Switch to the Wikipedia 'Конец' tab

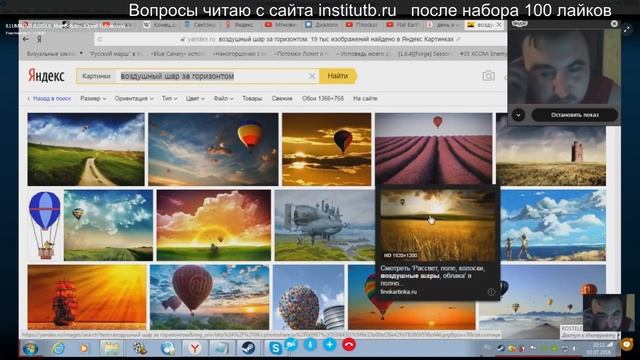pyautogui.click(x=160, y=25)
